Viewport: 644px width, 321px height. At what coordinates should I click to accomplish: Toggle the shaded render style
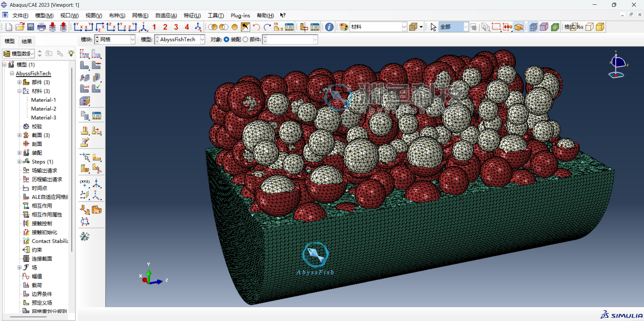click(600, 27)
